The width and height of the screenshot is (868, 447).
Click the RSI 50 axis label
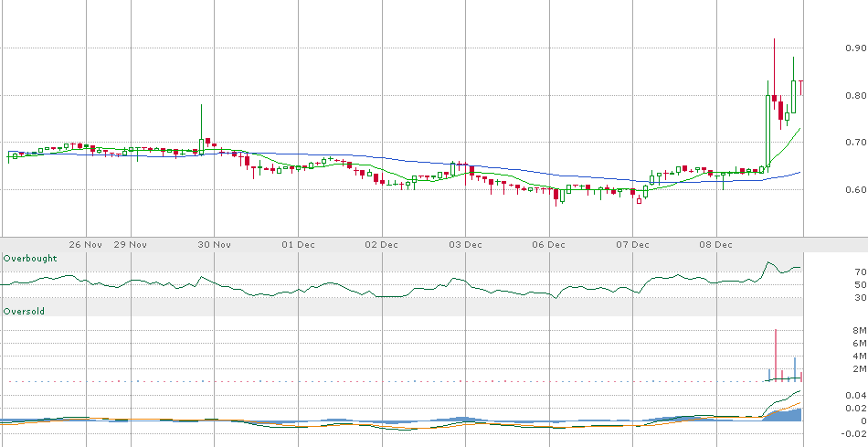[x=861, y=284]
